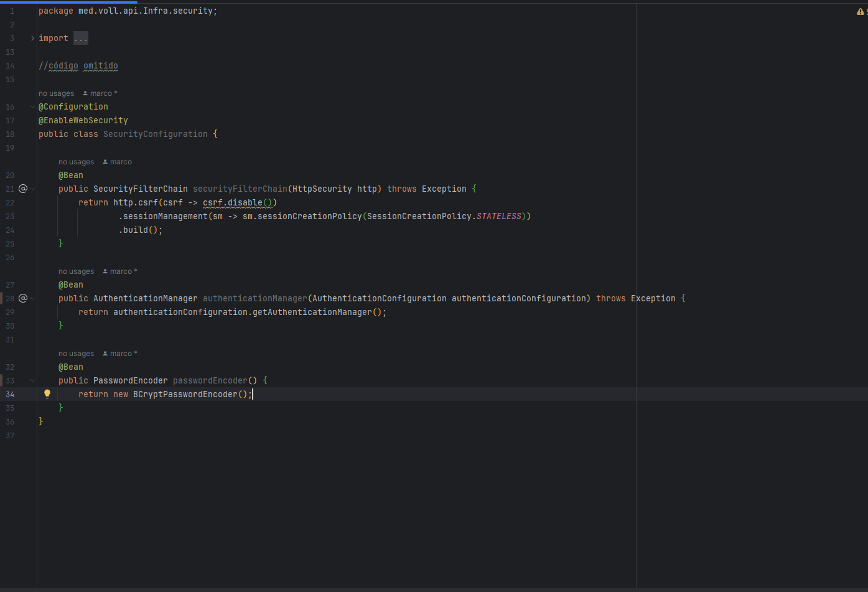
Task: Click 'BCryptPasswordEncoder' constructor call
Action: click(185, 394)
